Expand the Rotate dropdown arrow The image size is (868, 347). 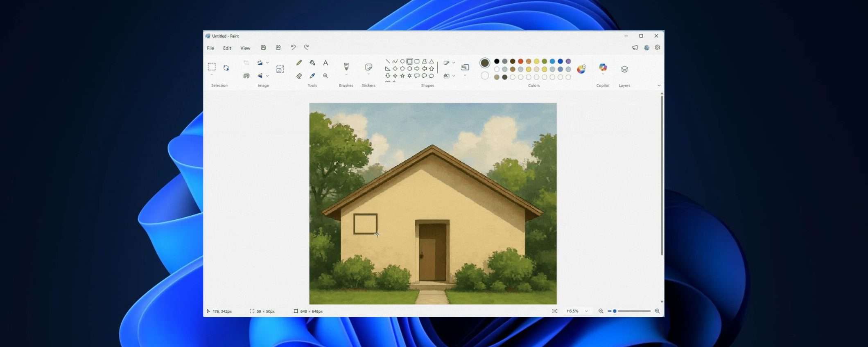pyautogui.click(x=267, y=63)
